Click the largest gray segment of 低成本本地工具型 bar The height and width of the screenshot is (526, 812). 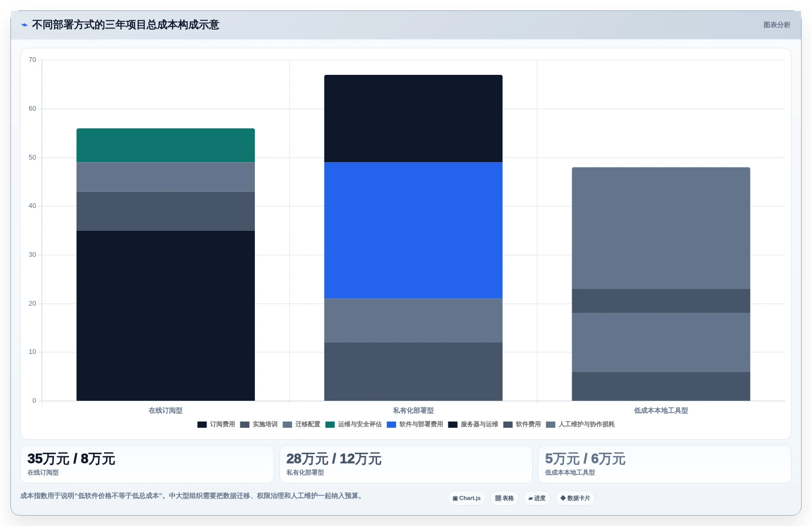click(661, 228)
